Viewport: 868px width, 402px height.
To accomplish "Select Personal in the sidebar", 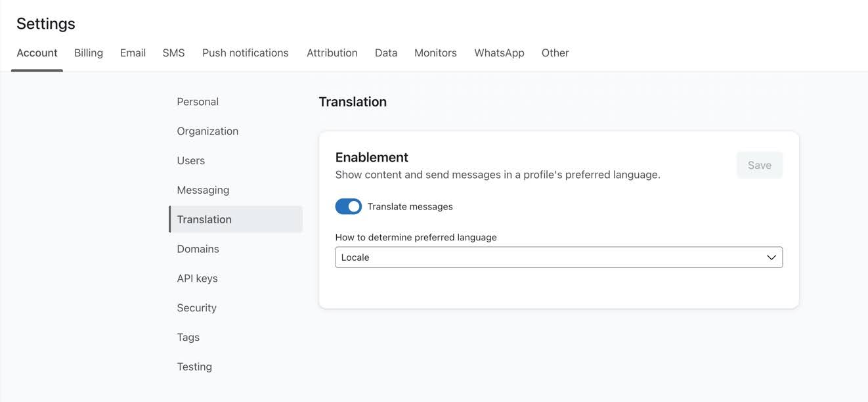I will pyautogui.click(x=198, y=102).
